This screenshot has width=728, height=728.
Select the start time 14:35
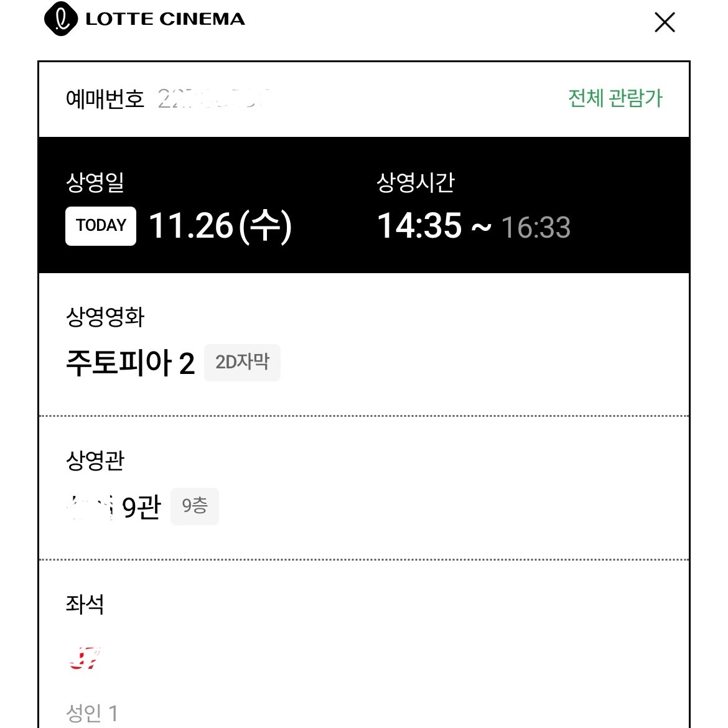420,226
